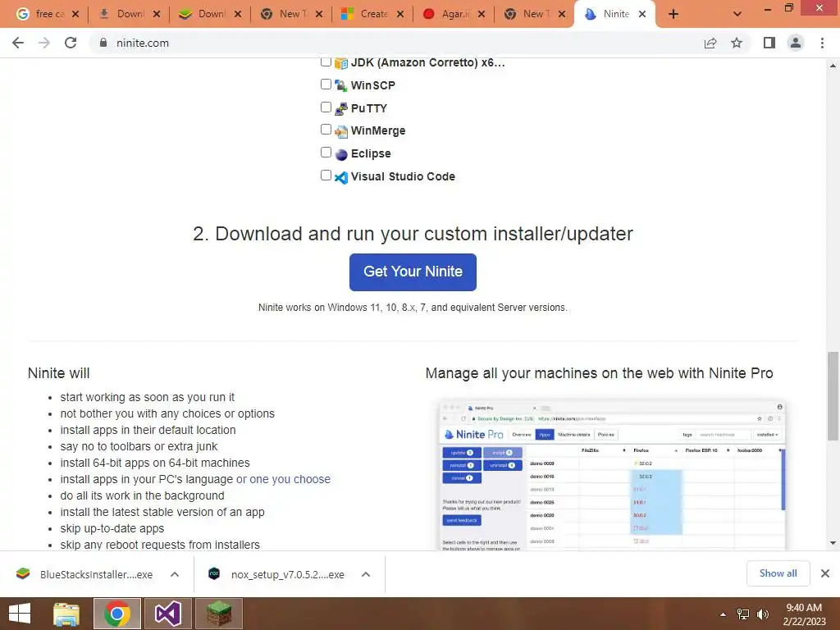Screen dimensions: 840x630
Task: Check the JDK (Amazon Corretto) x64 checkbox
Action: 326,62
